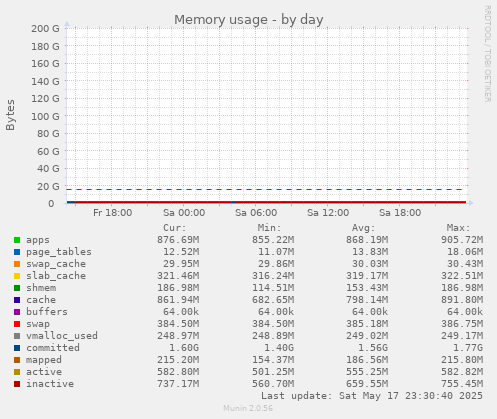Click the Fr 18:00 time axis label
The height and width of the screenshot is (419, 497).
(x=113, y=213)
